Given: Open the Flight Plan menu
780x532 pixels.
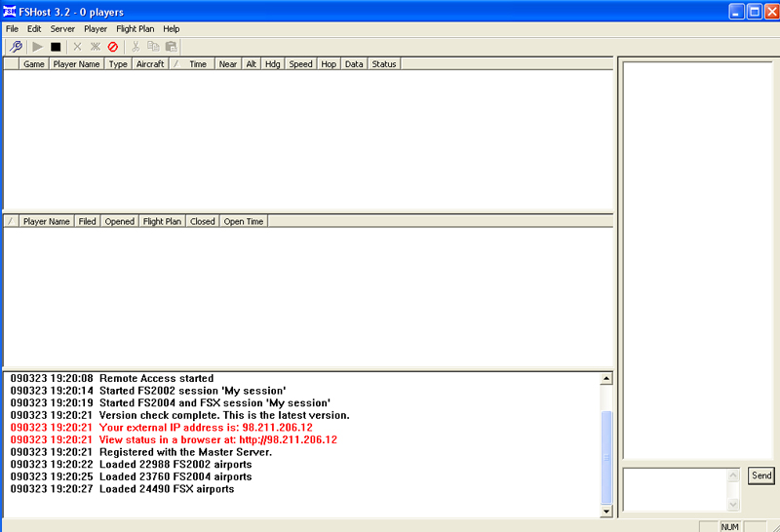Looking at the screenshot, I should click(135, 29).
